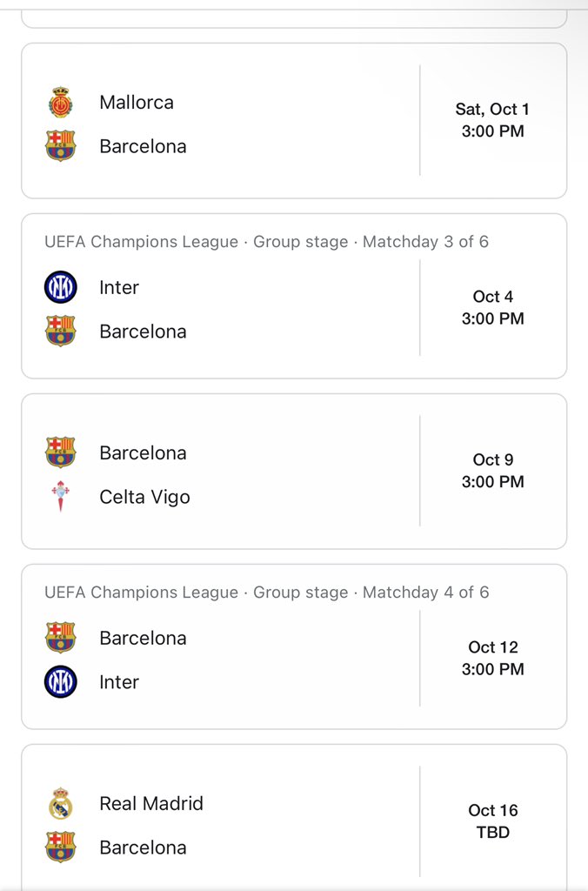Click Inter crest in Matchday 4 card
Screen dimensions: 588x891
click(61, 682)
